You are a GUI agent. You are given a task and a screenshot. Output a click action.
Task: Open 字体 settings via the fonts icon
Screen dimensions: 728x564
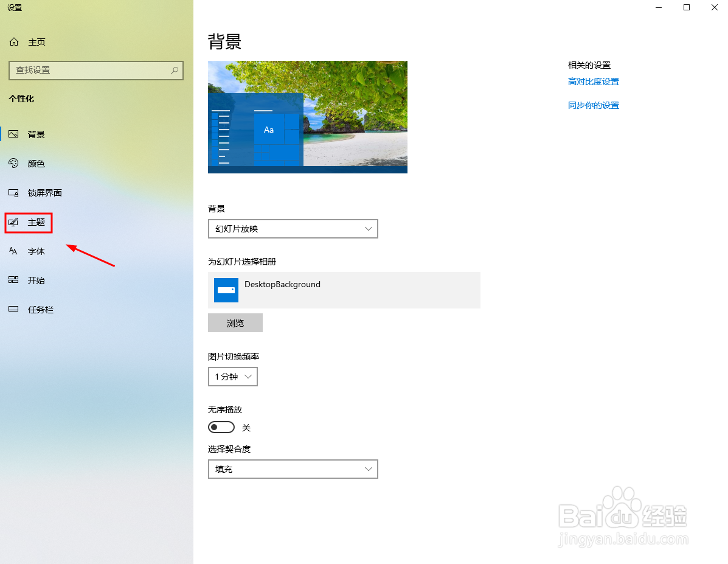click(x=13, y=251)
